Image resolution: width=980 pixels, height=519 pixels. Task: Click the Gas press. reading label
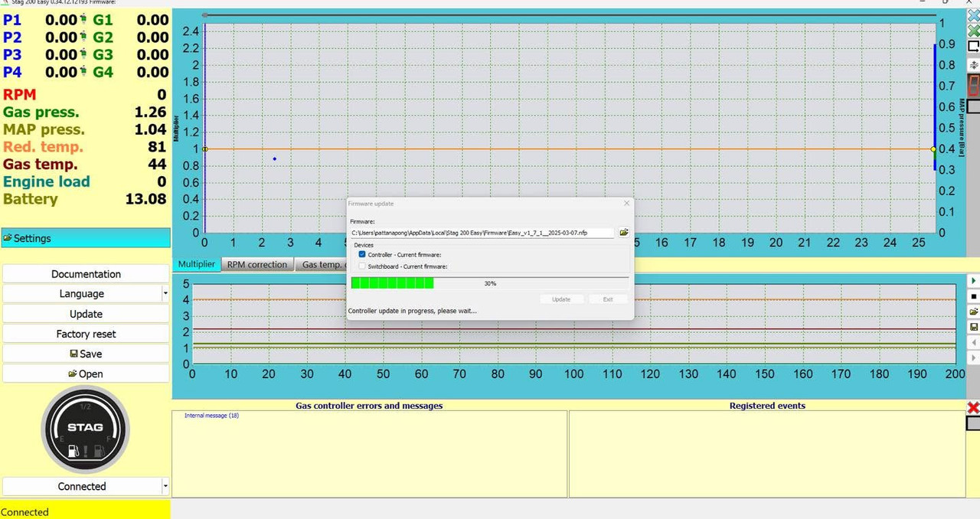41,112
